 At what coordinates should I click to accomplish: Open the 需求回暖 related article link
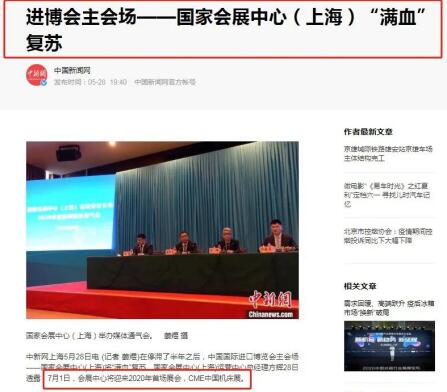(x=389, y=308)
